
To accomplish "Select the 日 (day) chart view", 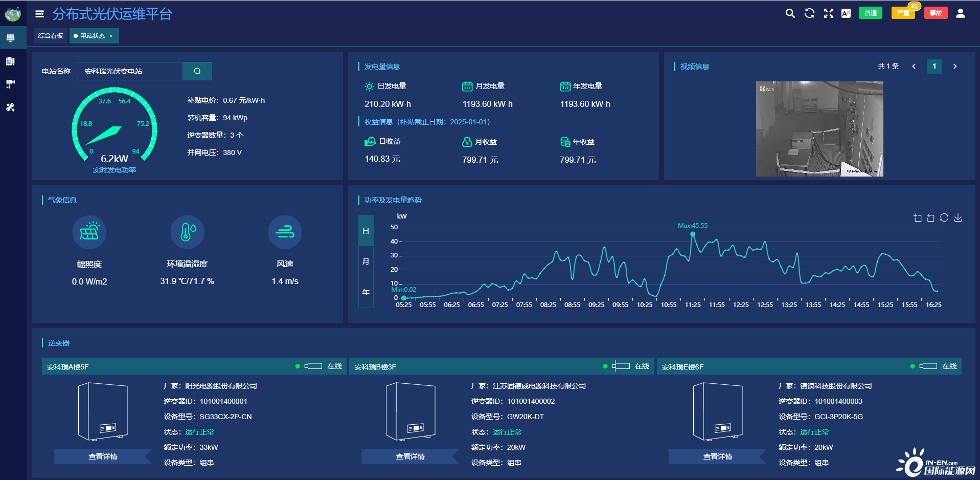I will [x=366, y=231].
